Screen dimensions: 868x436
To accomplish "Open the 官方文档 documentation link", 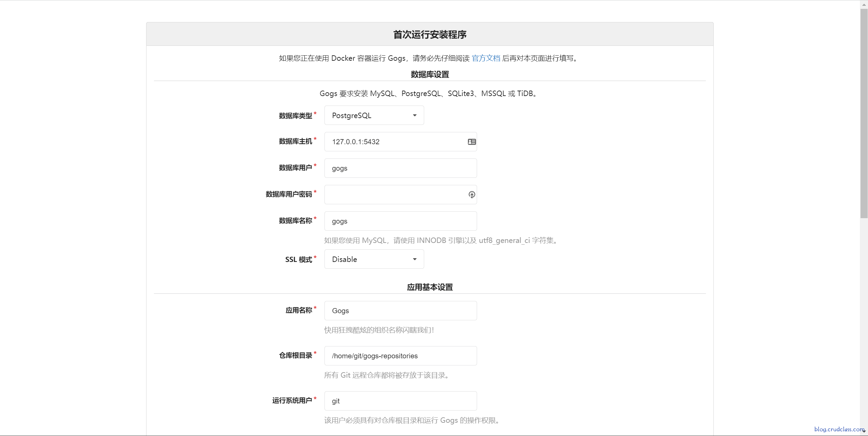I will 486,58.
